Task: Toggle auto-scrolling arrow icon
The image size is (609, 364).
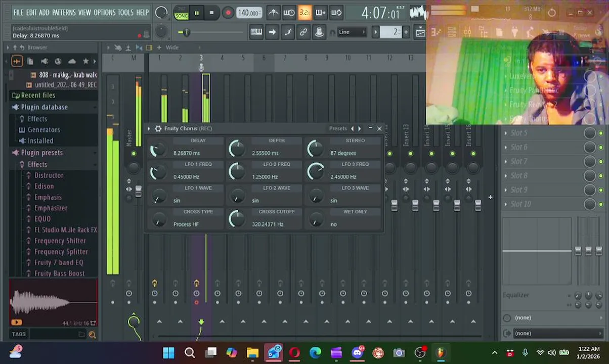Action: click(272, 32)
